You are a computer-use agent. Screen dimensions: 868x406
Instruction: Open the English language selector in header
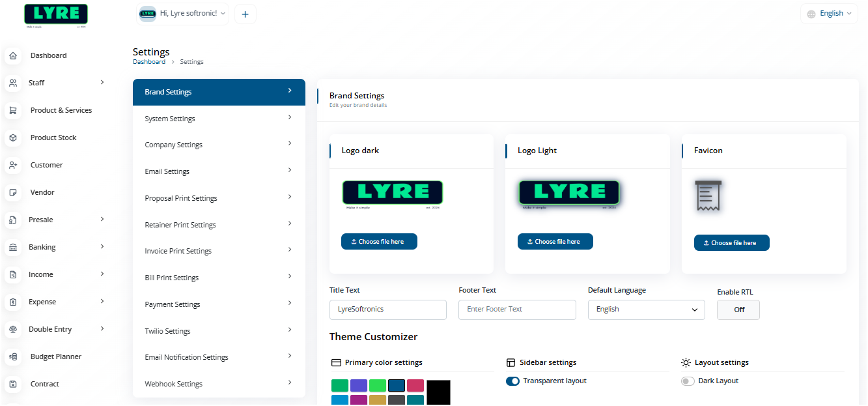pos(830,14)
